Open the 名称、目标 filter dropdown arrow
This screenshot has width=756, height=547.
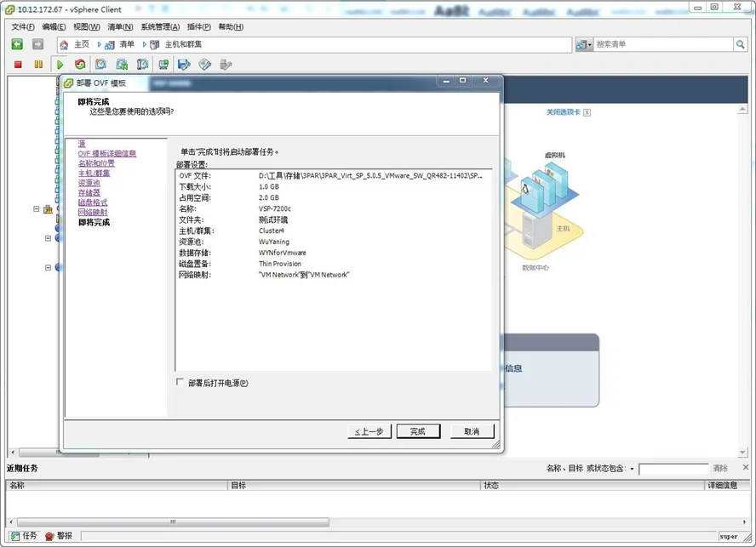tap(632, 469)
